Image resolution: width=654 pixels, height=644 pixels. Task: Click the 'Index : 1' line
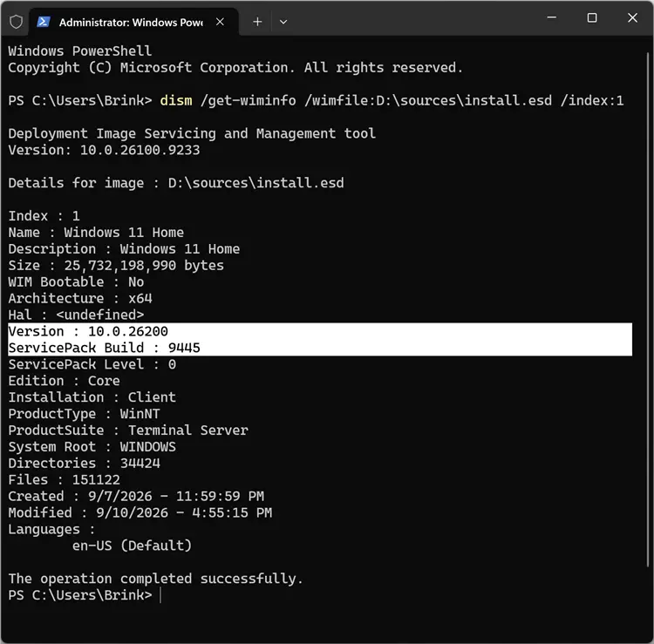[44, 216]
